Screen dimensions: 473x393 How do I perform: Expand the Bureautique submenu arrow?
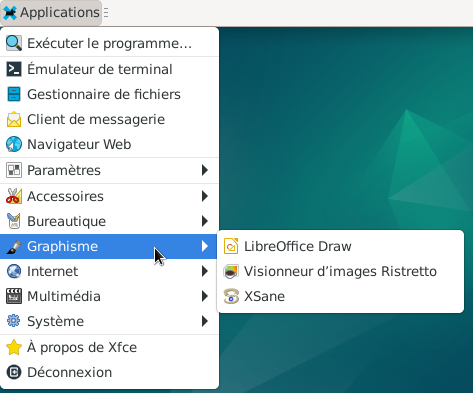[x=205, y=221]
